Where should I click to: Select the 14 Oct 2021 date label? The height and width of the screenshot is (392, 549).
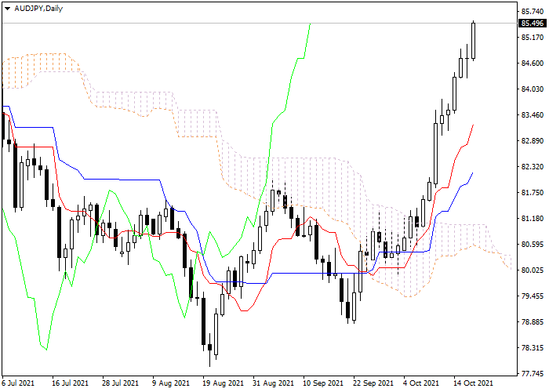(x=473, y=383)
